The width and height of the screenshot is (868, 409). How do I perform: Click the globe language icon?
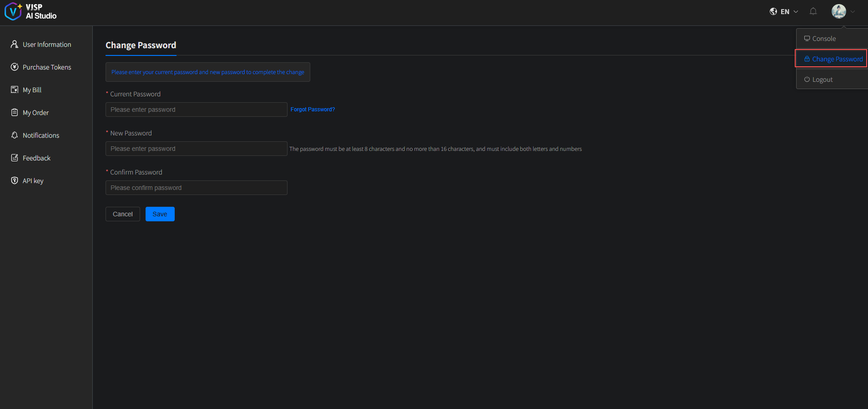point(774,11)
